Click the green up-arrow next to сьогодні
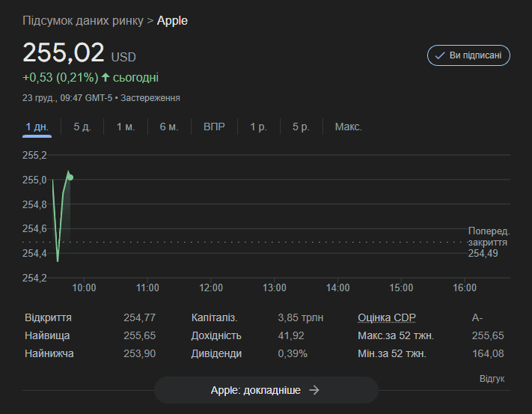 coord(106,77)
